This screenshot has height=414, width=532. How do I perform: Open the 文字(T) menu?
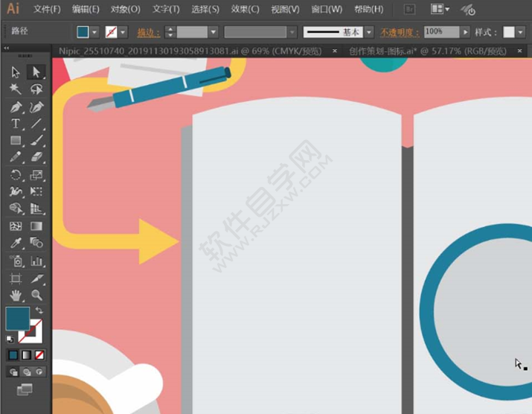166,9
